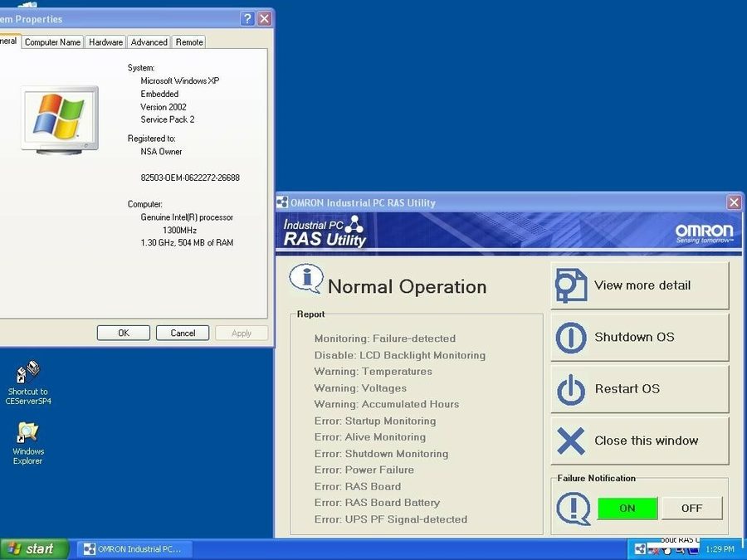Open the RAS Utility system tray icon

tap(641, 549)
